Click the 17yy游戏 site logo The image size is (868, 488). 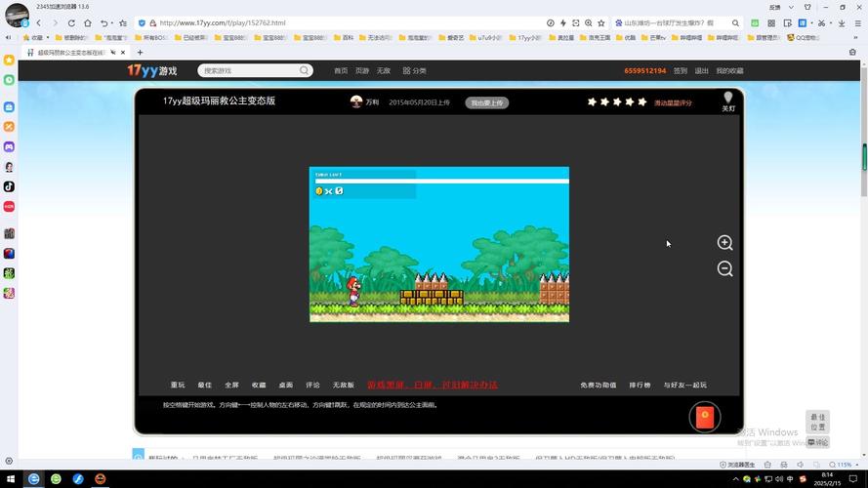151,71
